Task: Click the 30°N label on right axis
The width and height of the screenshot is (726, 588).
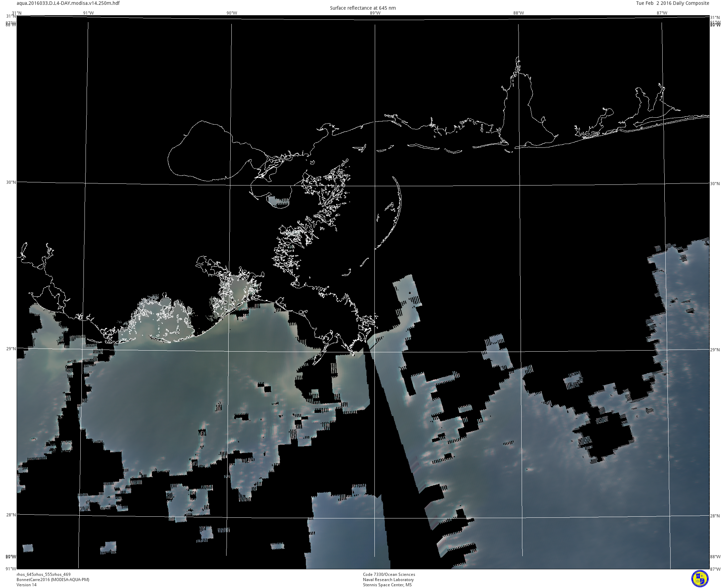Action: click(715, 184)
